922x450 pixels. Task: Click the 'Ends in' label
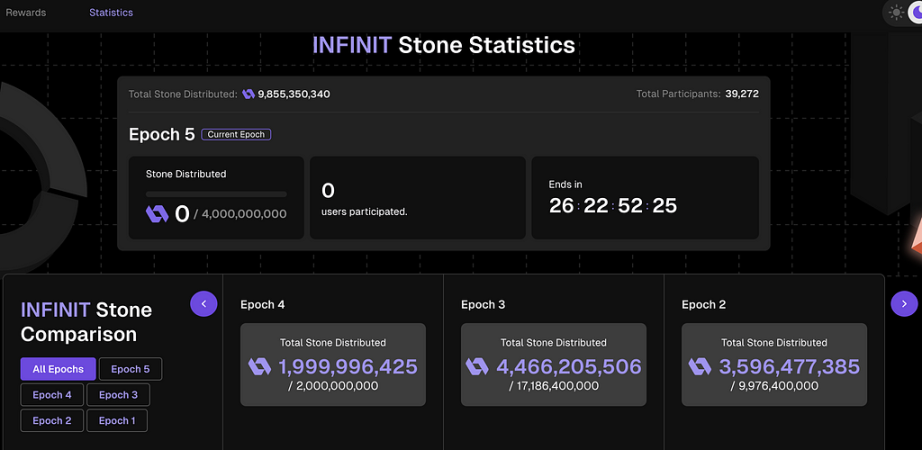[565, 184]
